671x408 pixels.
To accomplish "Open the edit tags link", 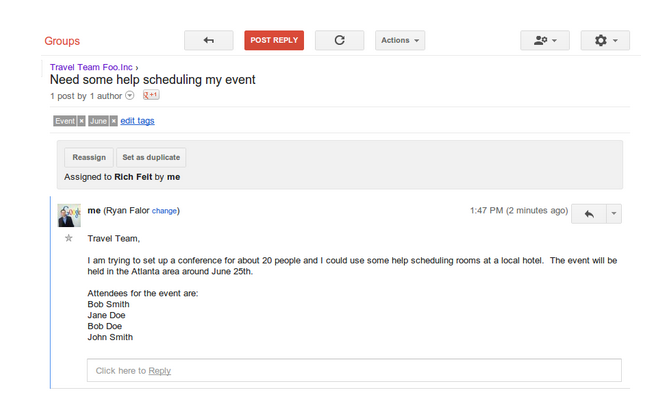I will (137, 121).
